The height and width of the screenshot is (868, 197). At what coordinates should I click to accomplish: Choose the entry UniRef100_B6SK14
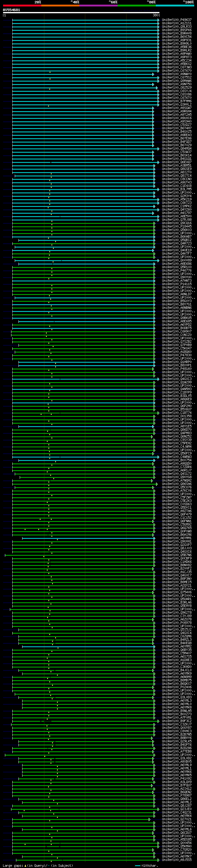coord(177,155)
